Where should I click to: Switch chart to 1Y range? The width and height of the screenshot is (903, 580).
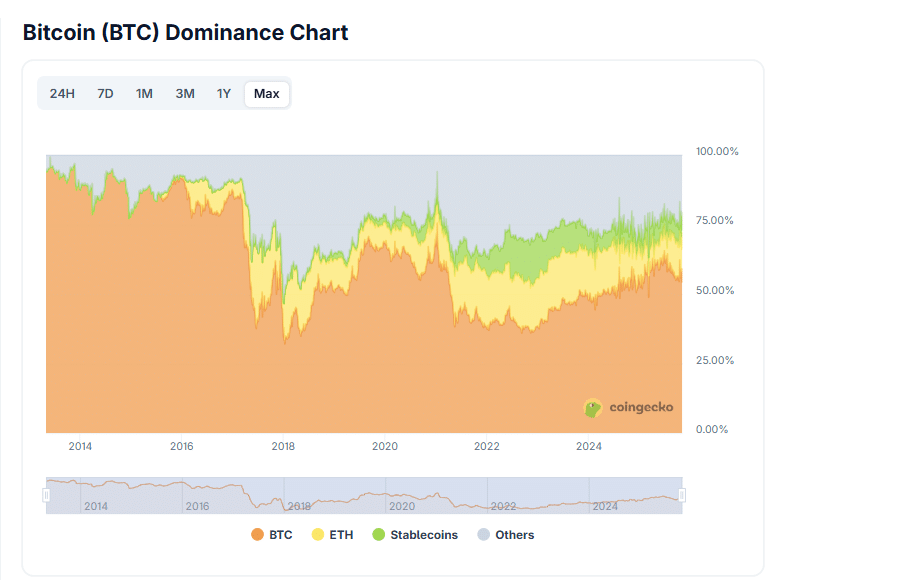click(x=224, y=94)
